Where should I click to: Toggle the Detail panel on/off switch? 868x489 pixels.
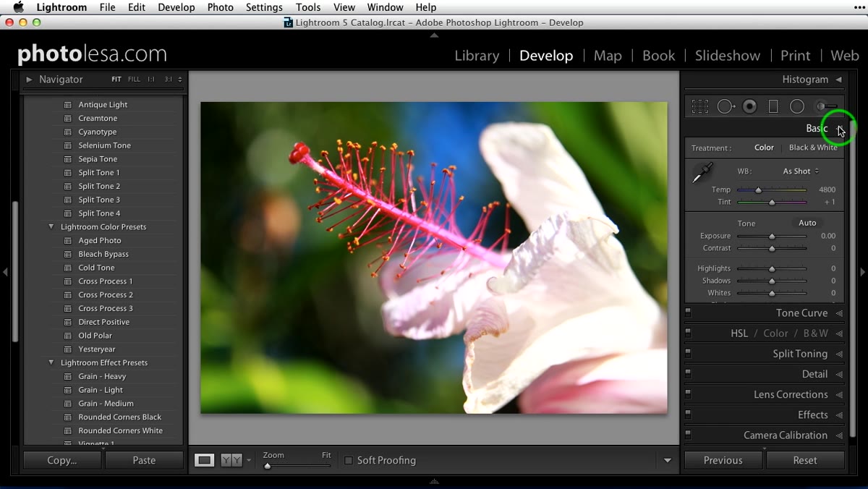[x=688, y=374]
